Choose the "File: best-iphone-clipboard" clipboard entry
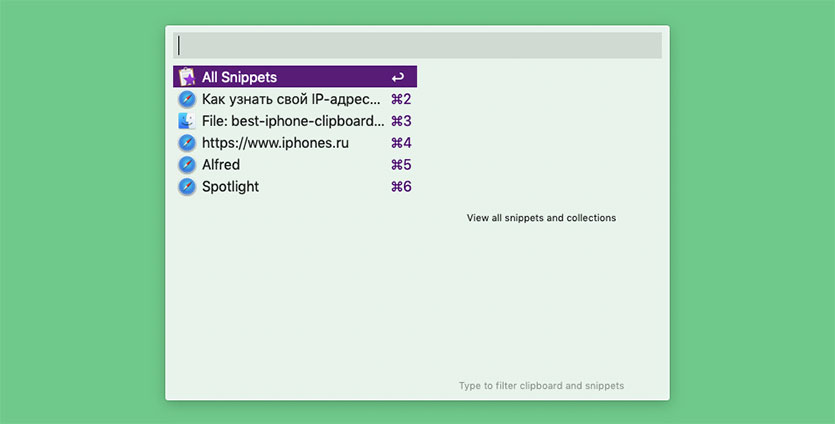This screenshot has height=424, width=835. coord(292,121)
